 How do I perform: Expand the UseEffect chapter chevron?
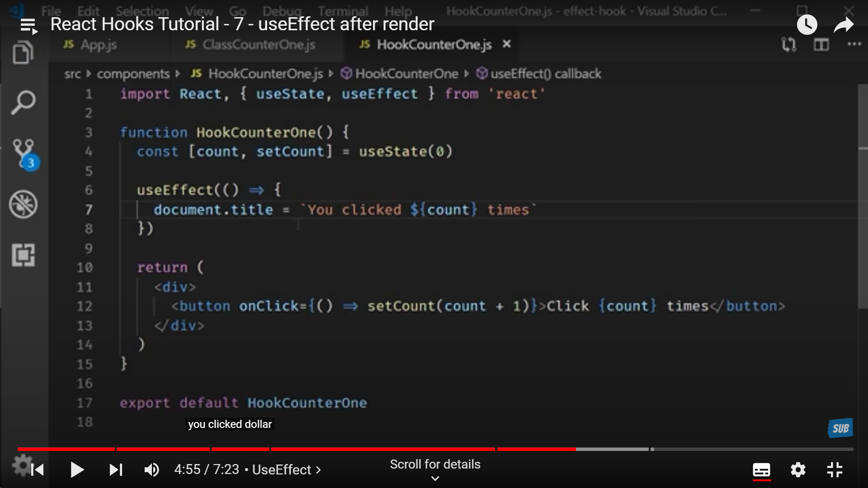pyautogui.click(x=319, y=470)
